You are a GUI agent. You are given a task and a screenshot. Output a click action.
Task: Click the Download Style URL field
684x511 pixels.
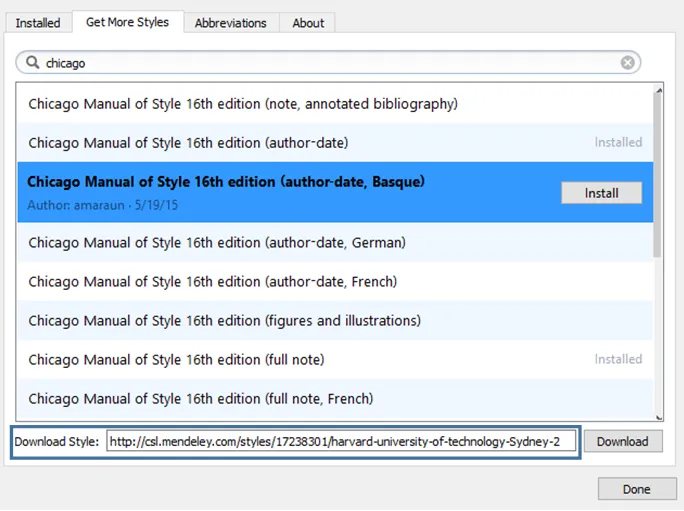tap(341, 442)
